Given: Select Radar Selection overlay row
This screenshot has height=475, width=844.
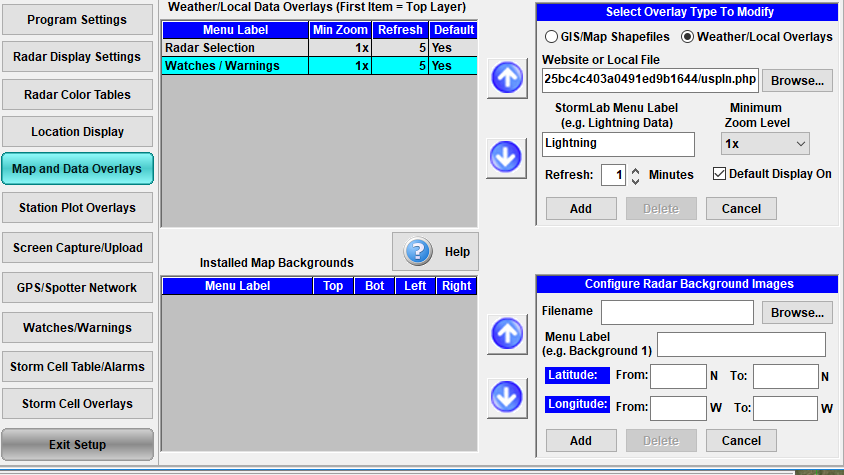Looking at the screenshot, I should pyautogui.click(x=319, y=48).
